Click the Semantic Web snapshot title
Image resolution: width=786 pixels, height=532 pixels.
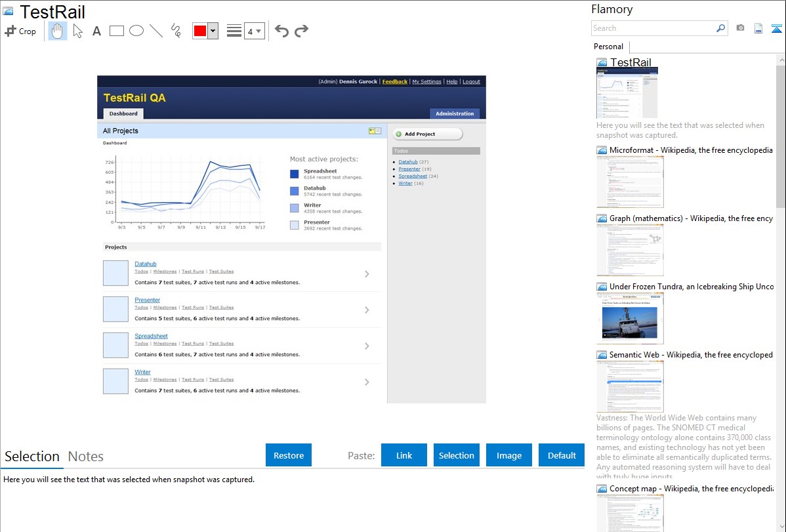pyautogui.click(x=691, y=354)
